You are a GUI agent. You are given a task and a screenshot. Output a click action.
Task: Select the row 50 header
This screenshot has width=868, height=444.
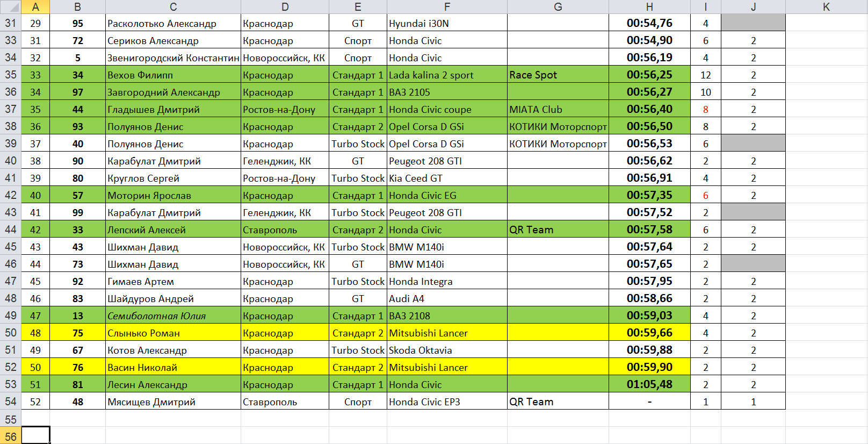tap(10, 333)
